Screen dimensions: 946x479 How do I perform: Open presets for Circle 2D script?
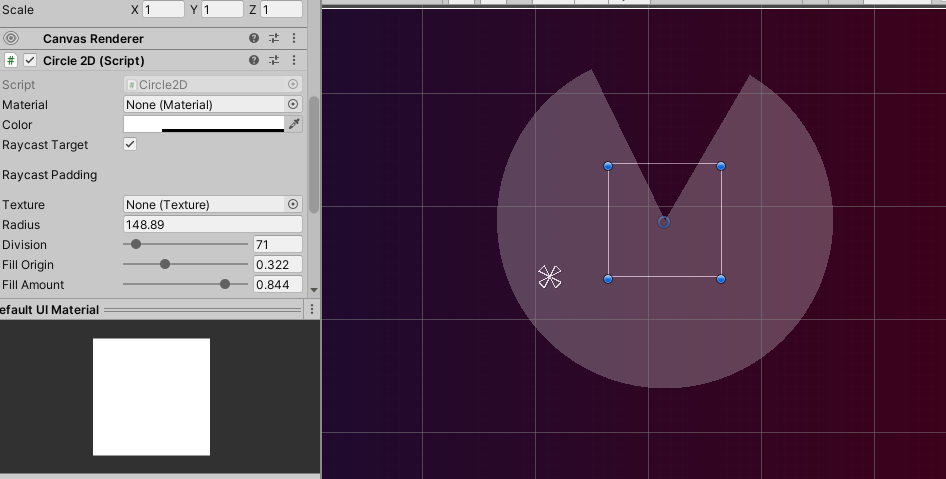(x=274, y=61)
